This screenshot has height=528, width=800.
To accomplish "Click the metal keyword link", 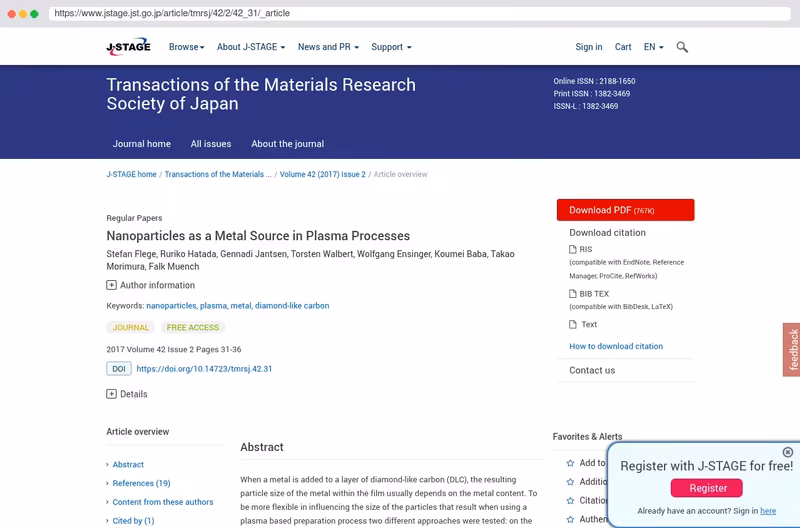I will coord(241,306).
